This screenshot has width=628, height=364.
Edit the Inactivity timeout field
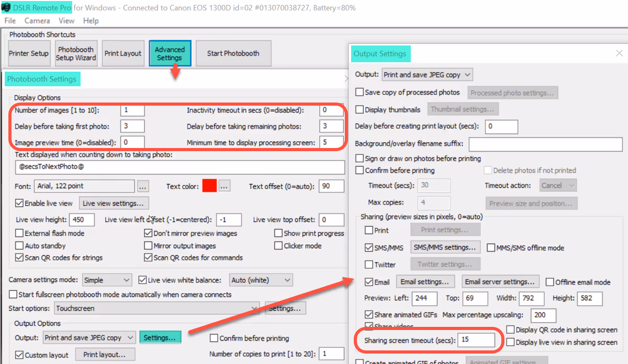tap(331, 110)
